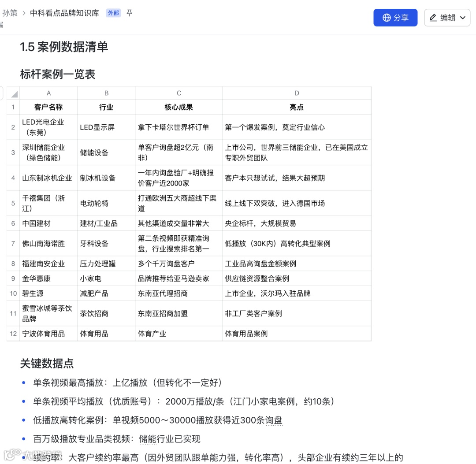Image resolution: width=476 pixels, height=464 pixels.
Task: Click the cell 深圳储能企业（绿色储能）
Action: pyautogui.click(x=48, y=152)
